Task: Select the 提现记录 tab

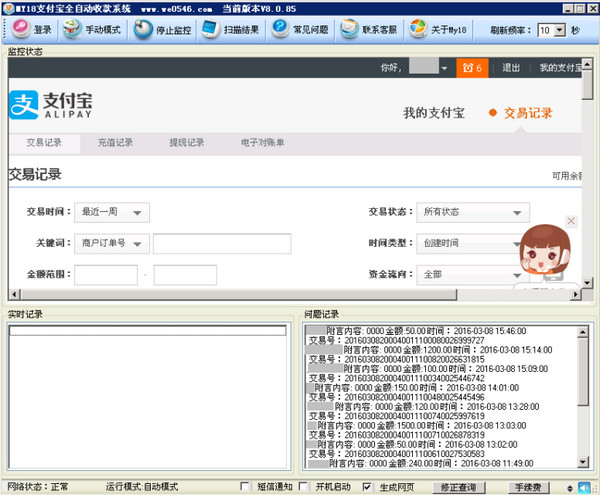Action: tap(187, 143)
